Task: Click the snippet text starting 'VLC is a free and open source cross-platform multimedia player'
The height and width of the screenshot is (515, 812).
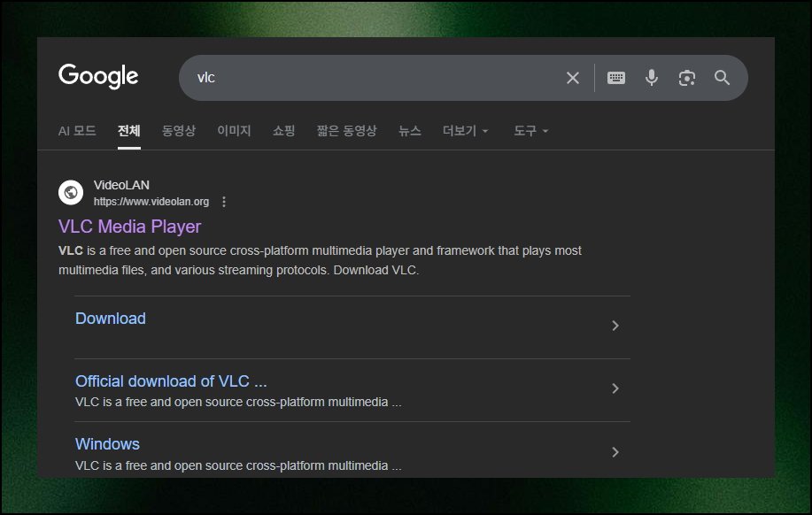Action: 320,260
